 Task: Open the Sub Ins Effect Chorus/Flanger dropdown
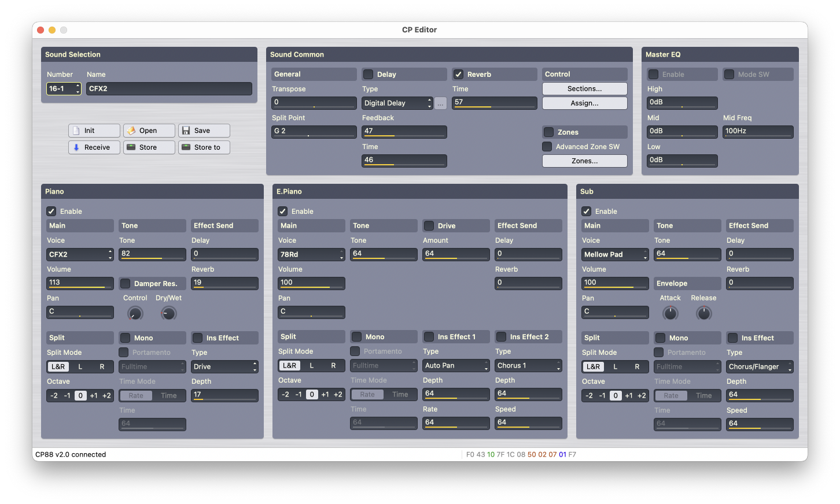coord(759,366)
